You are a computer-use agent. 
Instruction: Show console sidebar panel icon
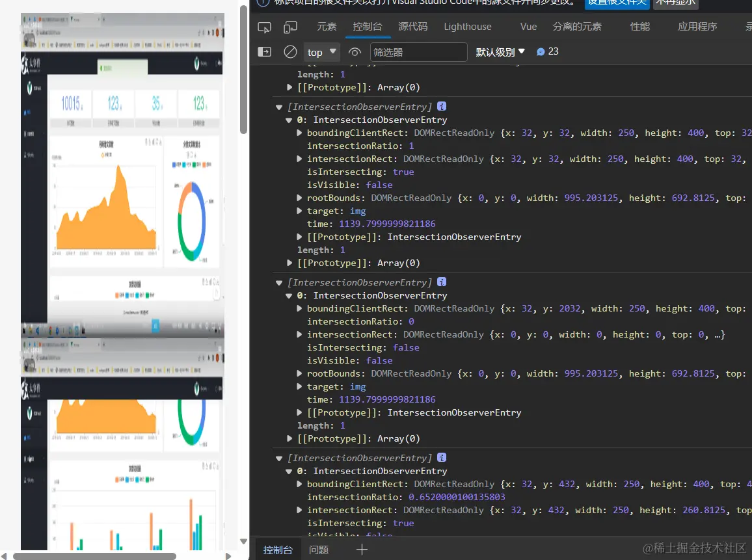click(264, 52)
